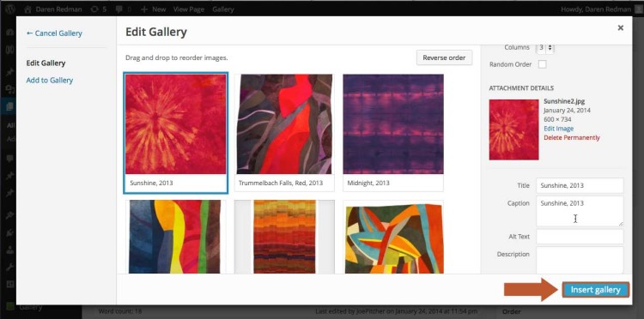Enable the Random Order checkbox
Viewport: 644px width, 319px height.
(543, 64)
